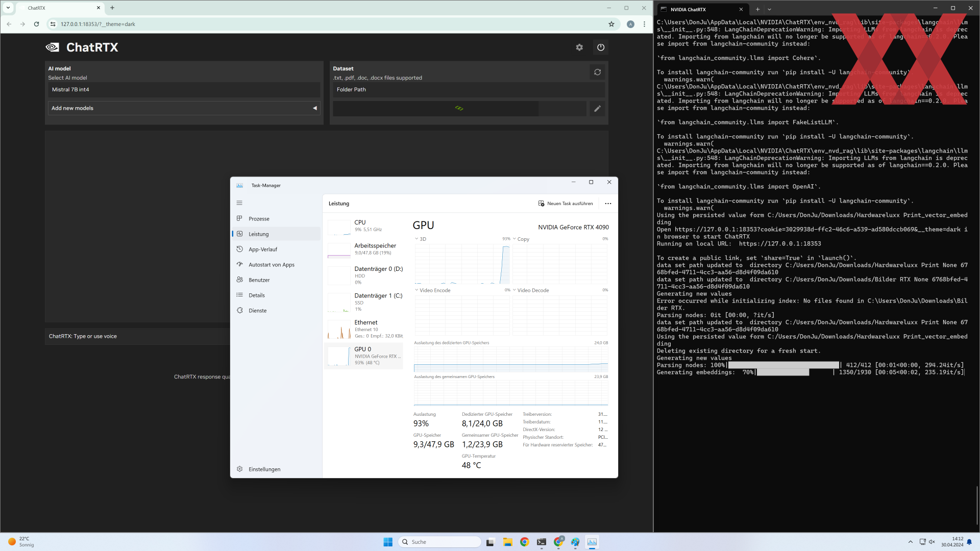Open ChatRTX settings gear icon
This screenshot has height=551, width=980.
[579, 47]
